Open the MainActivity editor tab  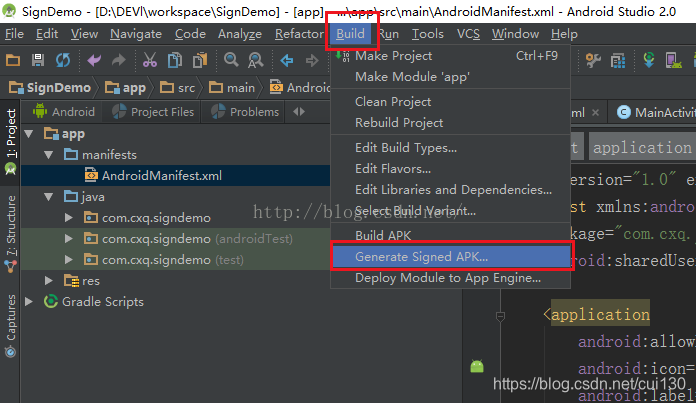656,112
